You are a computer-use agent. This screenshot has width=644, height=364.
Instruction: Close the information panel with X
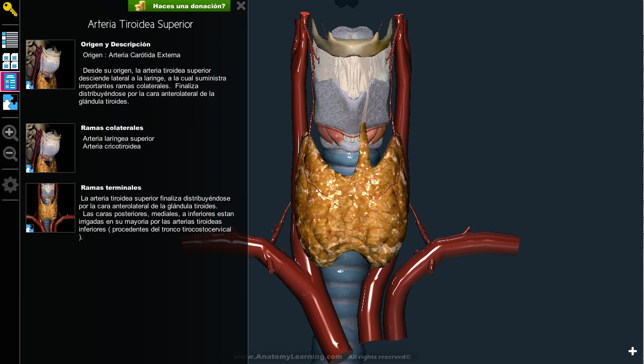coord(241,6)
